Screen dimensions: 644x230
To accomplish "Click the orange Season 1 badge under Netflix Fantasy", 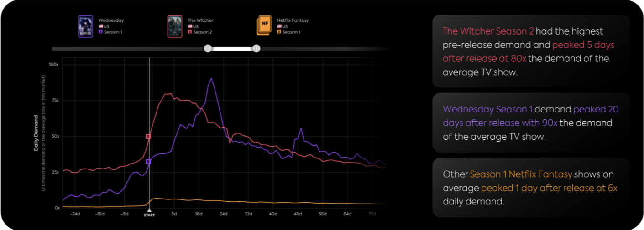I will click(279, 32).
